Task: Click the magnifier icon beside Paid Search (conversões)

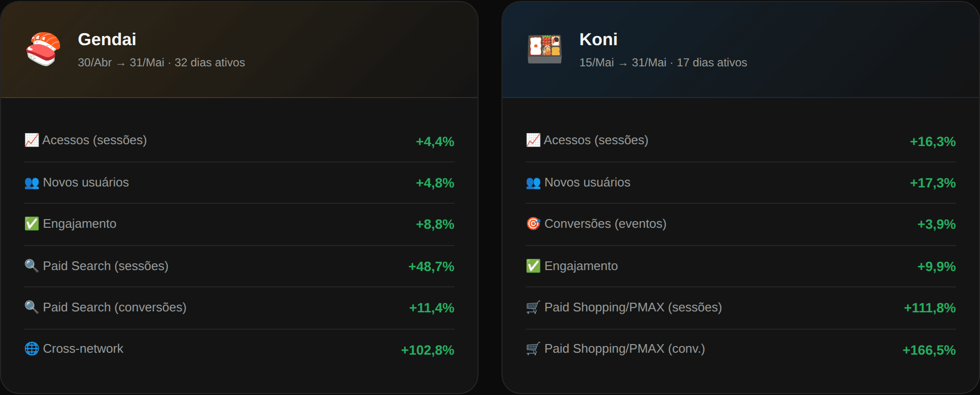Action: pyautogui.click(x=32, y=307)
